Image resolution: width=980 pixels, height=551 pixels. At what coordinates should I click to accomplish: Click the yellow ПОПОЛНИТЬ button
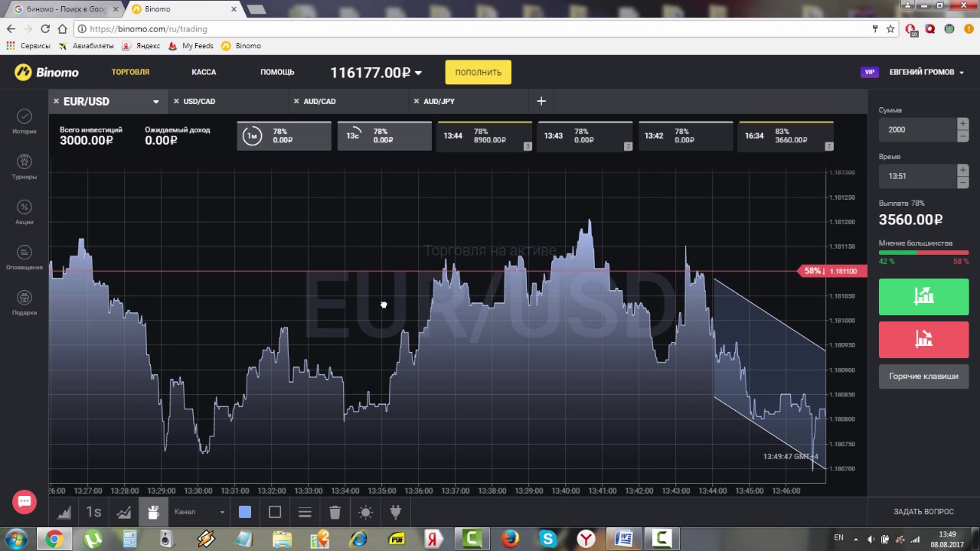(x=478, y=72)
